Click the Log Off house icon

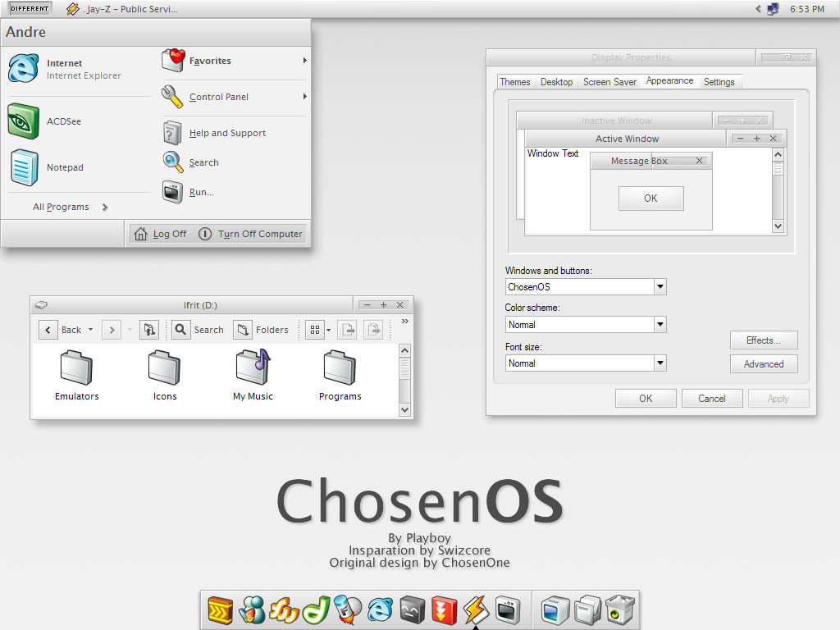coord(140,234)
